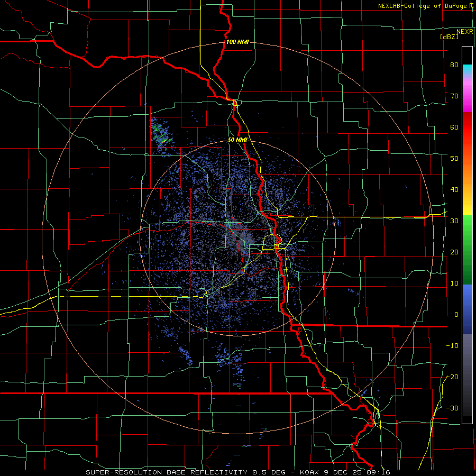476x476 pixels.
Task: Click the 10 value on the dBZ scale
Action: click(x=454, y=283)
